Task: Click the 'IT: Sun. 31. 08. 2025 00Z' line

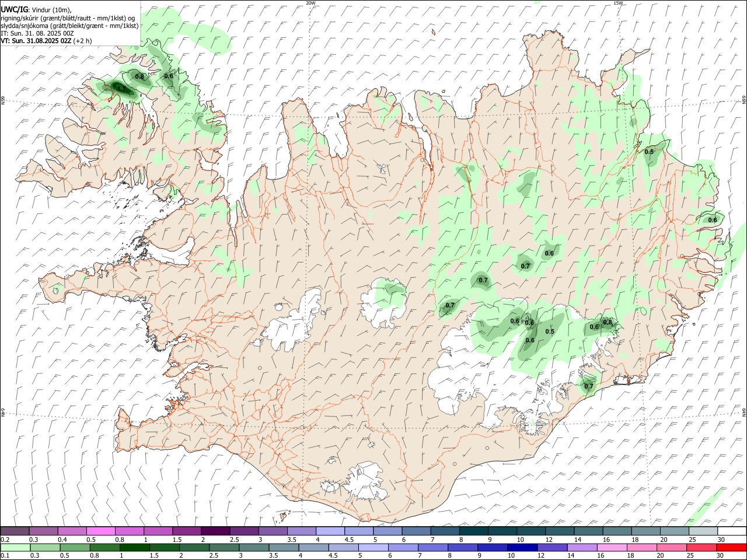Action: (37, 33)
